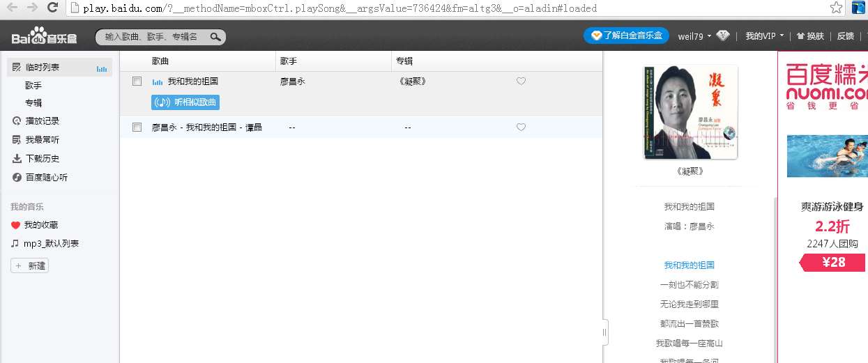The image size is (868, 363).
Task: Click the 百度糯米 nuomi ad logo
Action: (x=826, y=86)
